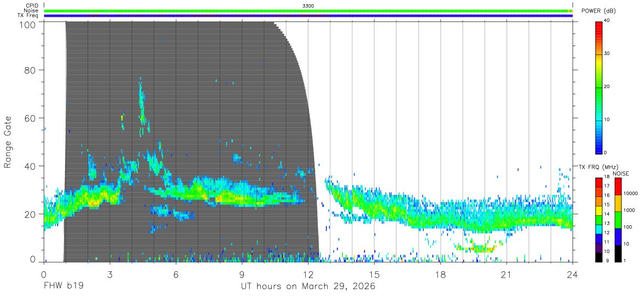Screen dimensions: 644x297
Task: Click the 9 tick label on UT hours axis
Action: coord(242,274)
